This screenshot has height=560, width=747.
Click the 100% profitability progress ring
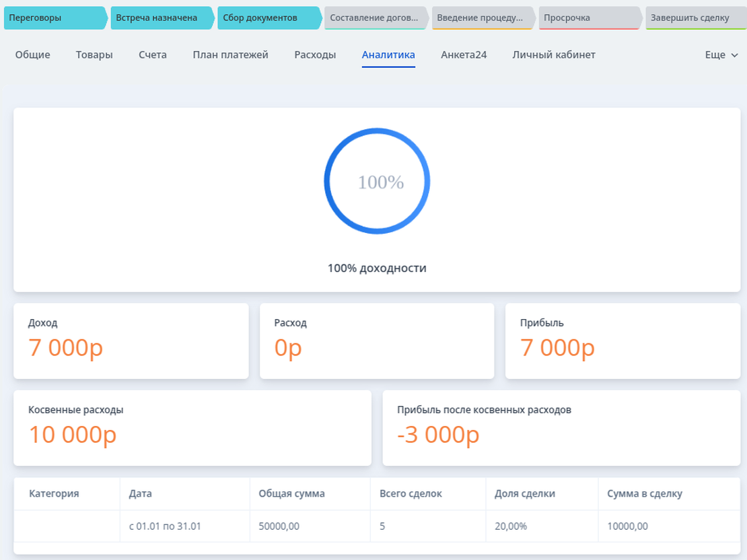point(377,182)
